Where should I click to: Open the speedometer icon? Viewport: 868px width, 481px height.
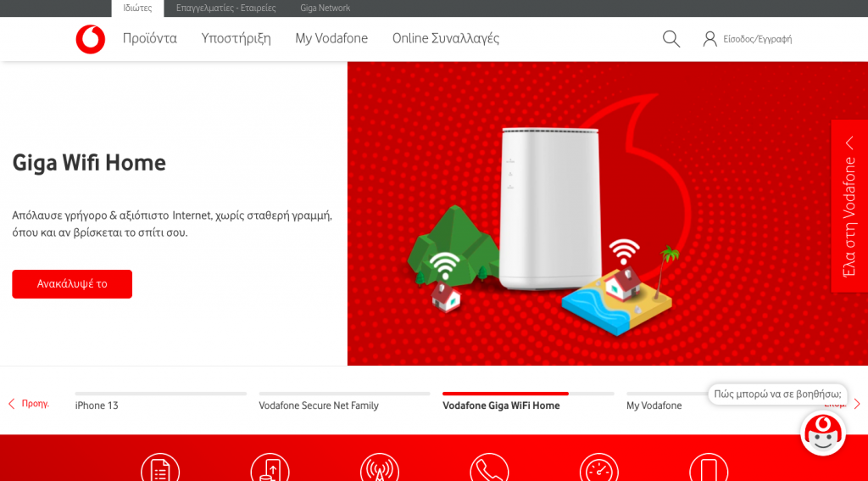pos(599,467)
